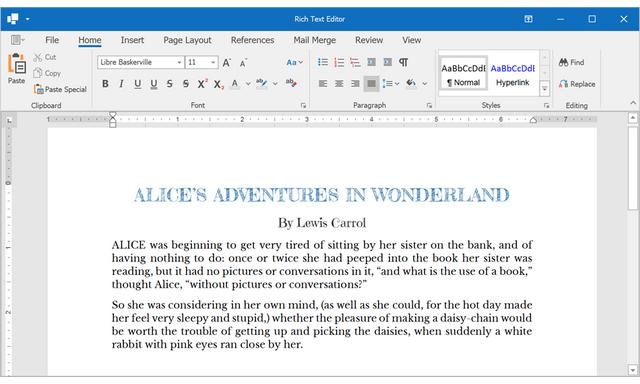Toggle Subscript formatting
Image resolution: width=640 pixels, height=384 pixels.
pos(218,84)
